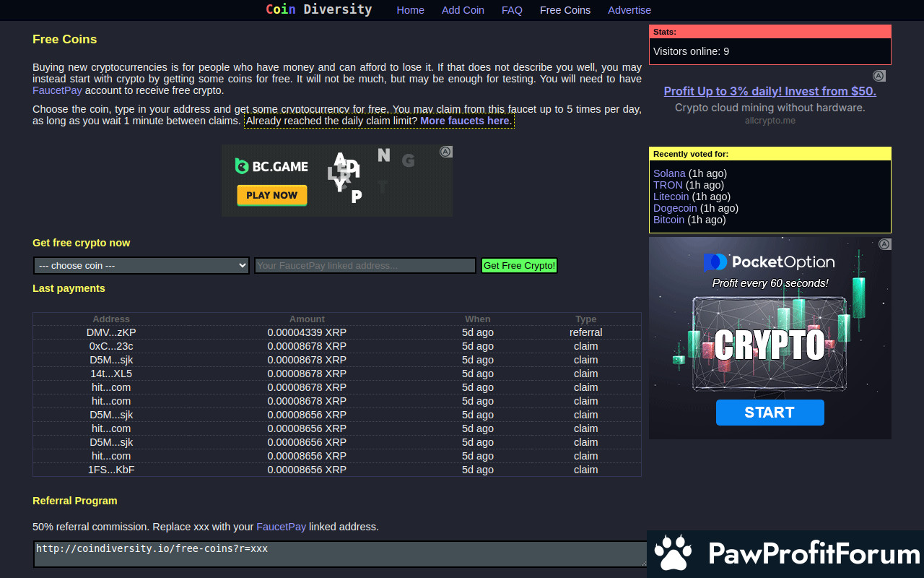Follow FaucetPay link in Referral Program text
The image size is (924, 578).
tap(281, 527)
